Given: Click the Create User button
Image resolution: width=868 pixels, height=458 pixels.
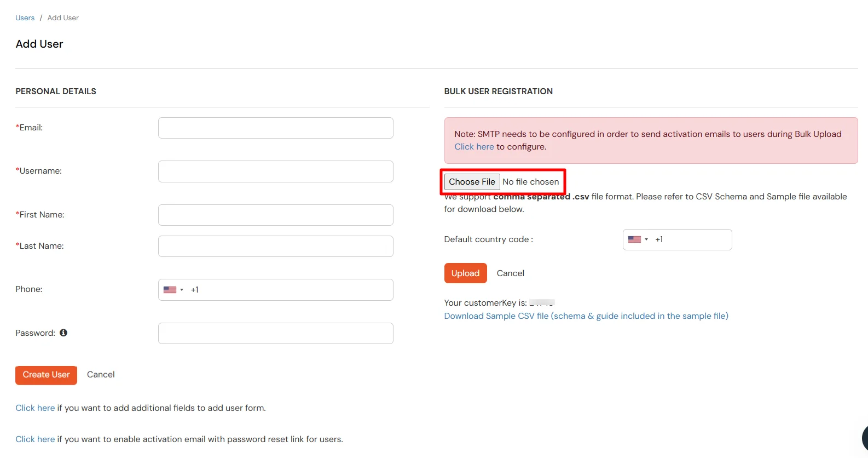Looking at the screenshot, I should (x=46, y=375).
